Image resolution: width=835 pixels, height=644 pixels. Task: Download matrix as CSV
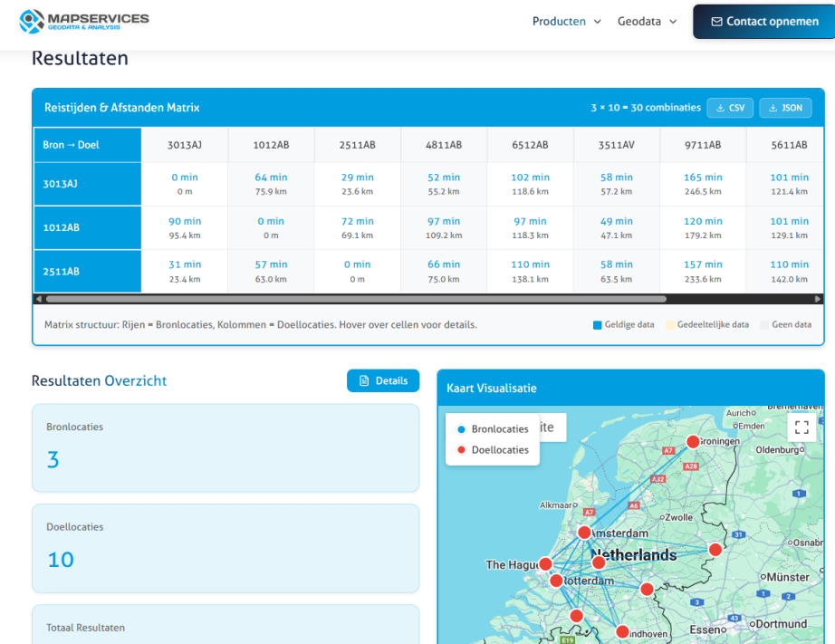[x=730, y=108]
